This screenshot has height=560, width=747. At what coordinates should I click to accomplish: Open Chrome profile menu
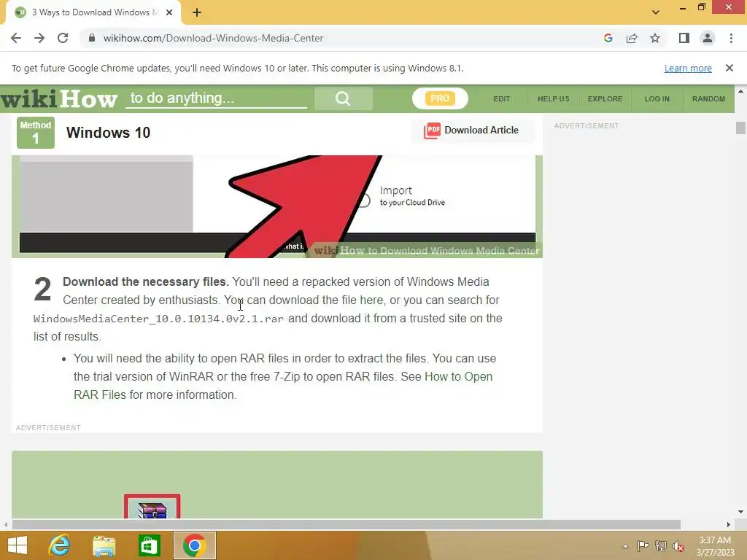pyautogui.click(x=708, y=38)
